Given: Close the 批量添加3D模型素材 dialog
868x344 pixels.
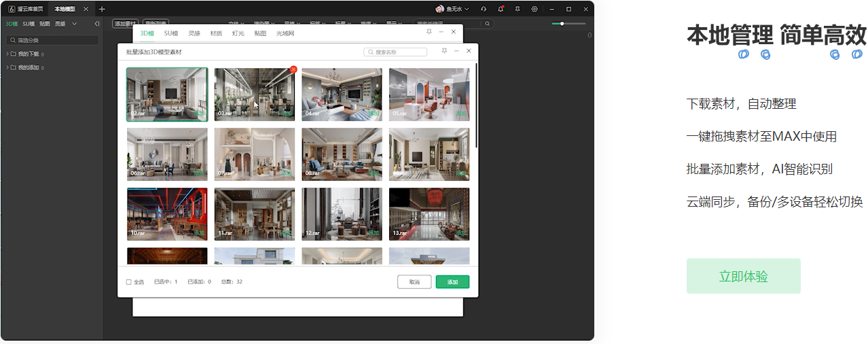Looking at the screenshot, I should [x=469, y=51].
